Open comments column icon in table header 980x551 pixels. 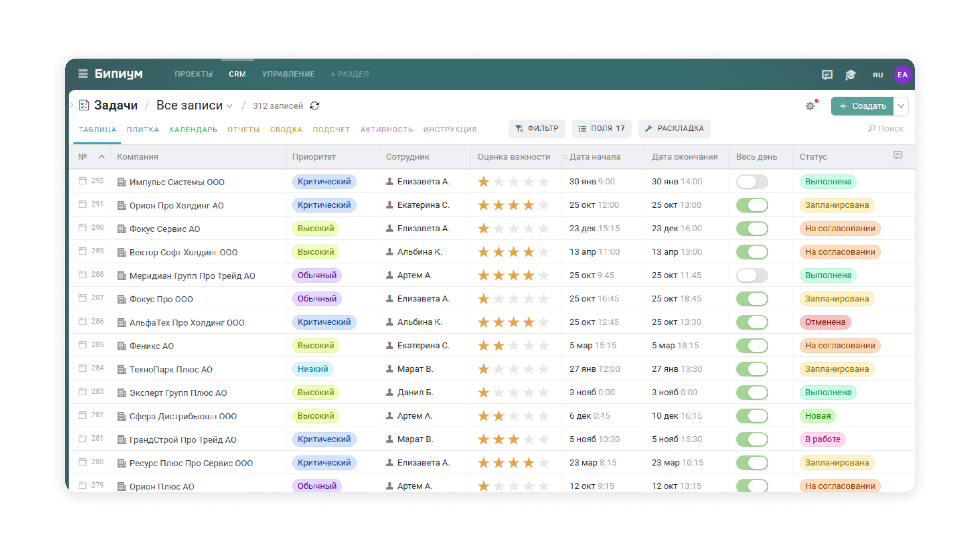pos(897,155)
